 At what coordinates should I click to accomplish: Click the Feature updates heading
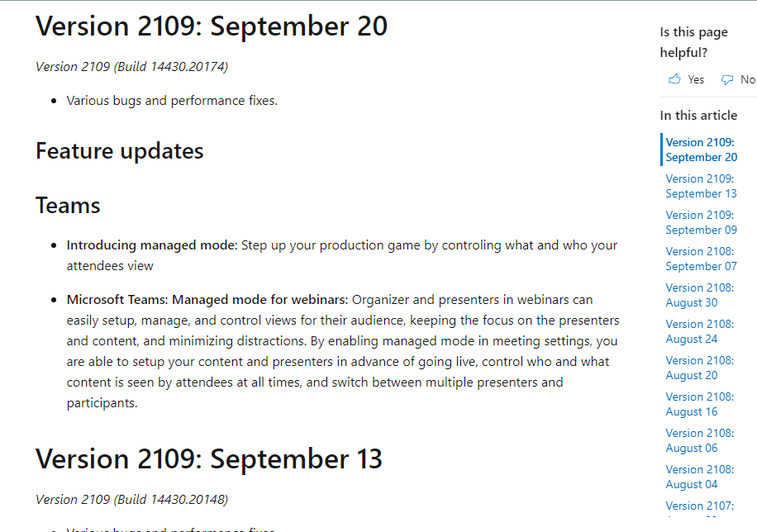118,151
